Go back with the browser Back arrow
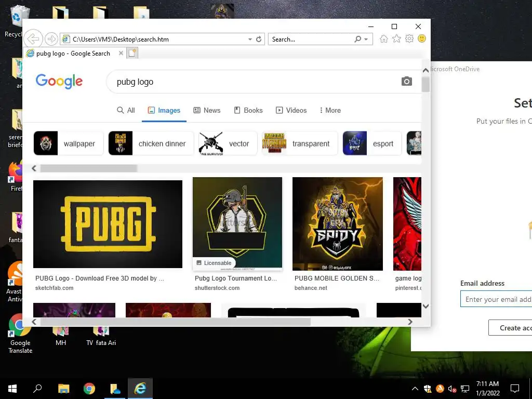 point(33,38)
